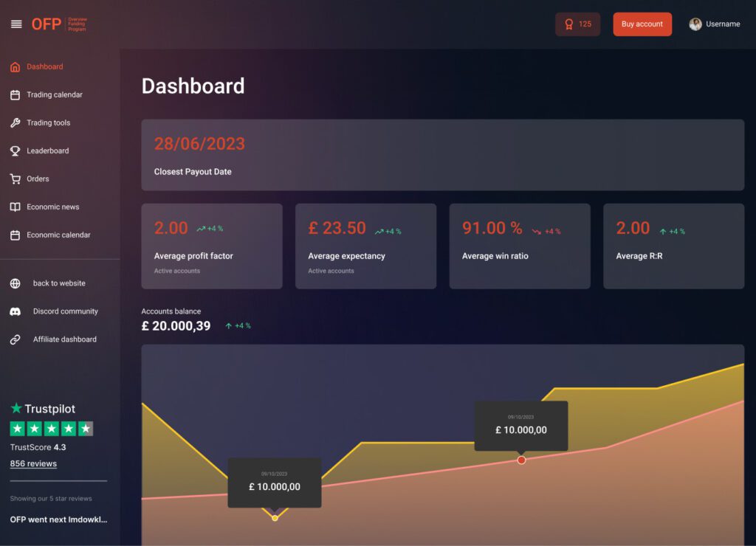Click the Buy account button
The height and width of the screenshot is (546, 756).
point(642,24)
